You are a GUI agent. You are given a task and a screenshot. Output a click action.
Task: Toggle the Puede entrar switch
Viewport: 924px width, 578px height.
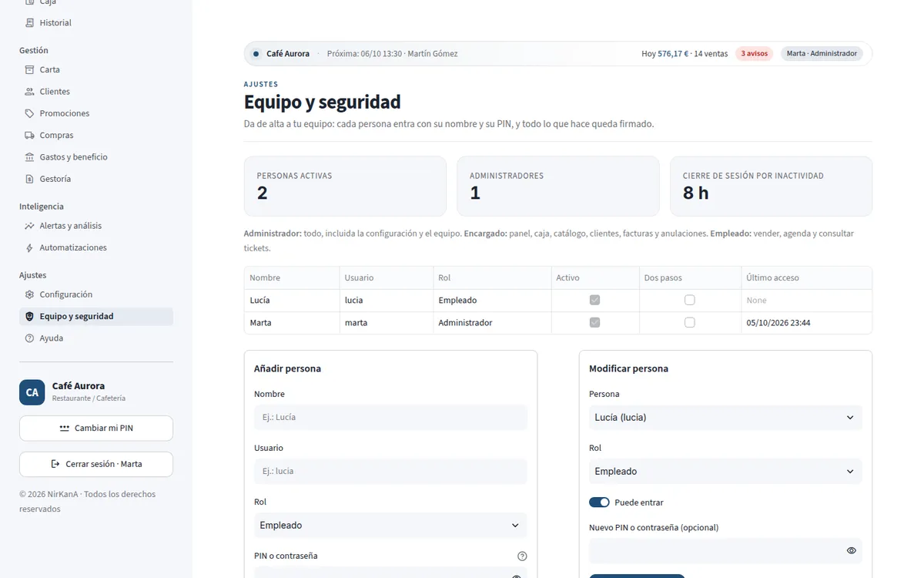pyautogui.click(x=599, y=502)
